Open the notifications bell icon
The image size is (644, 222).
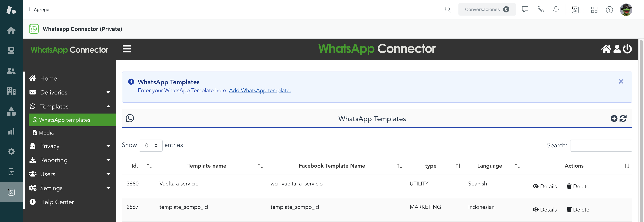556,10
